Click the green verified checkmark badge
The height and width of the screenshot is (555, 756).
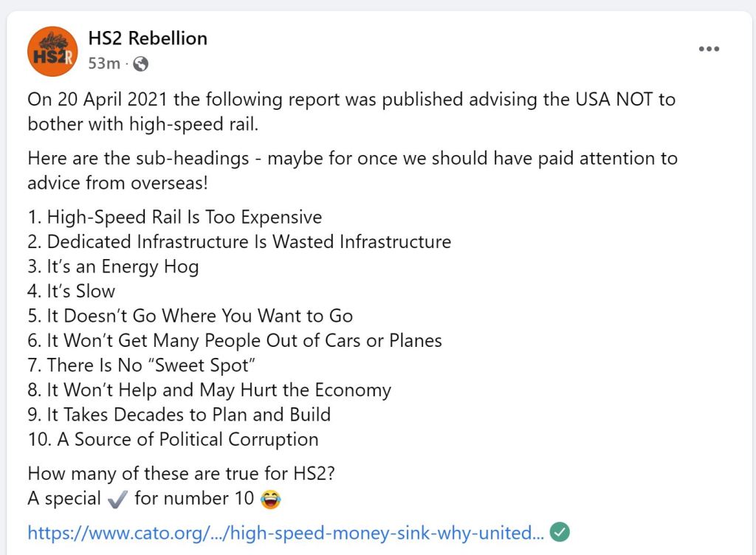pyautogui.click(x=560, y=531)
